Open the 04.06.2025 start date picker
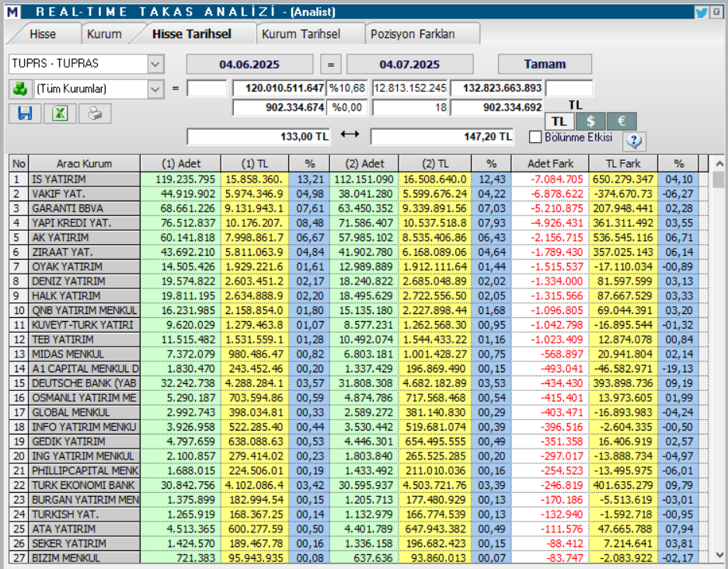The image size is (728, 569). tap(249, 65)
